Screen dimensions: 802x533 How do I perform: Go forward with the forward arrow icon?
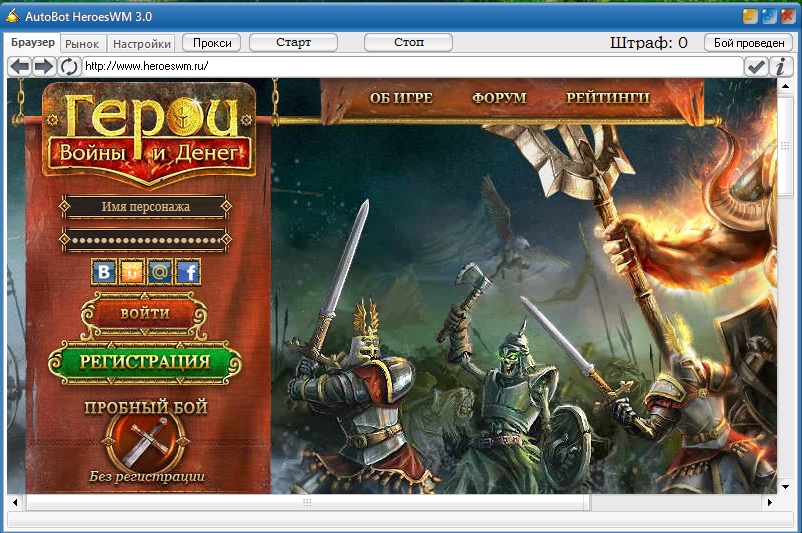(44, 66)
